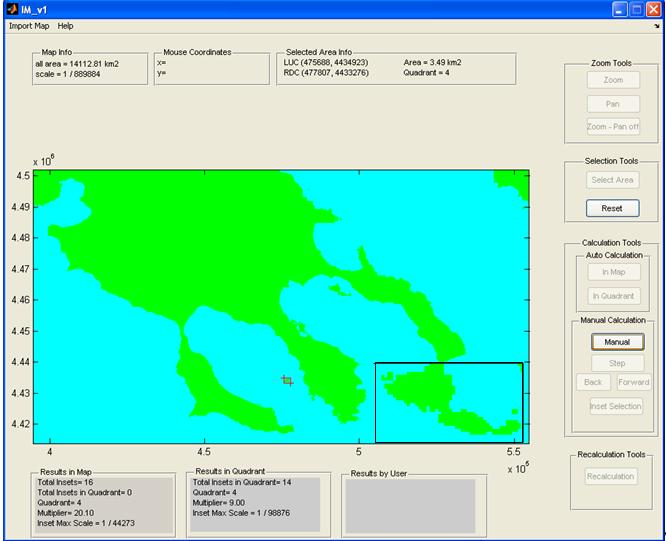Click 'Total Insets in Quadrant= 14' text
Screen dimensions: 666x541
pos(242,482)
